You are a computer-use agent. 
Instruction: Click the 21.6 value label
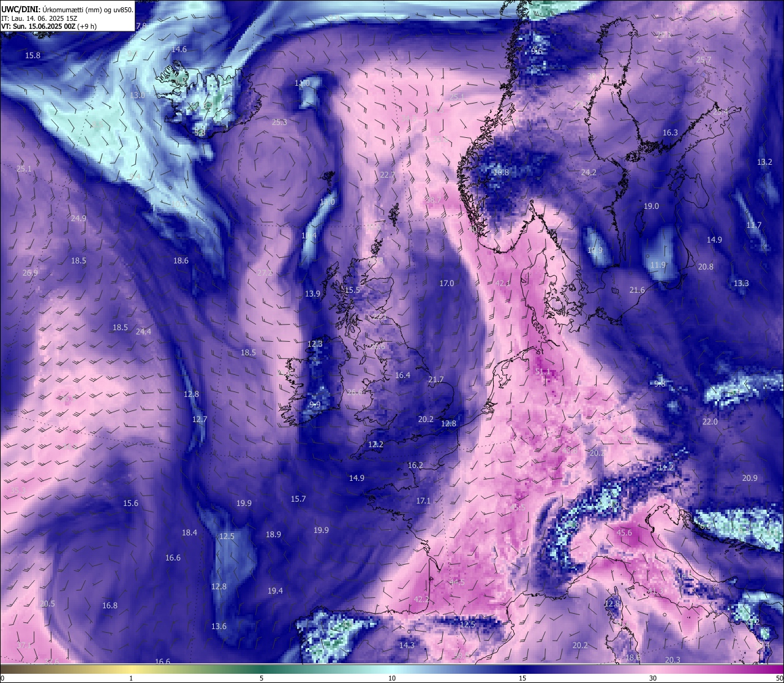tap(637, 290)
